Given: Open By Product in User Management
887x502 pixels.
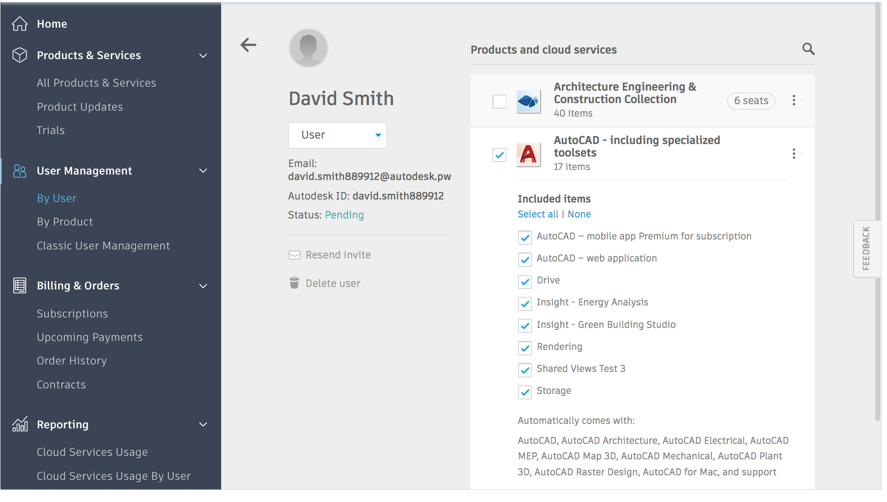Looking at the screenshot, I should pyautogui.click(x=64, y=222).
